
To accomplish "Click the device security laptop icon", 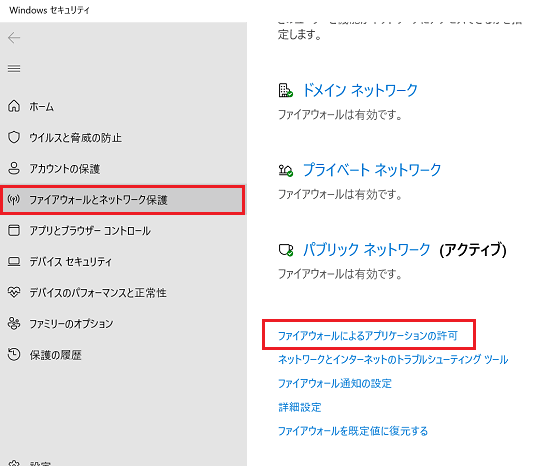I will pos(14,262).
